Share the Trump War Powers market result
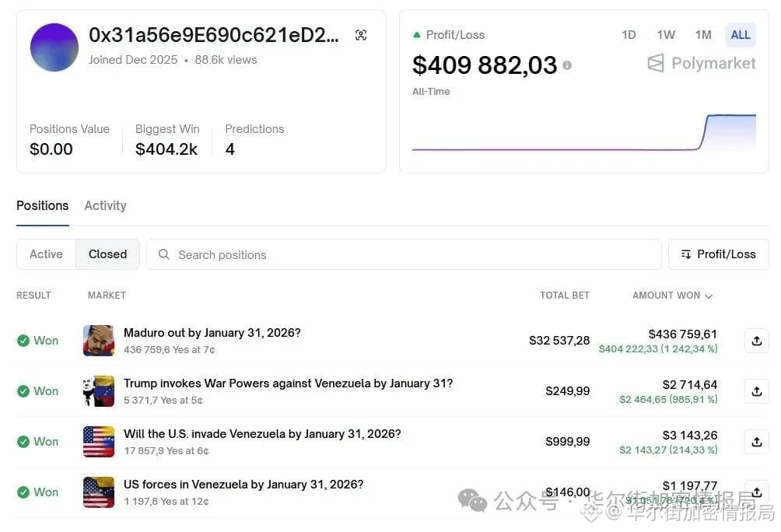 pos(756,391)
